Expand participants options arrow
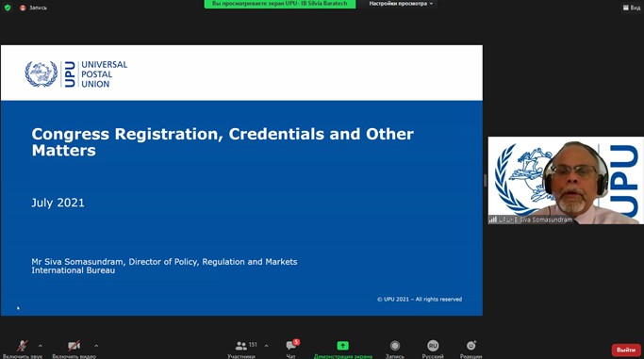Viewport: 644px width, 359px height. [267, 346]
